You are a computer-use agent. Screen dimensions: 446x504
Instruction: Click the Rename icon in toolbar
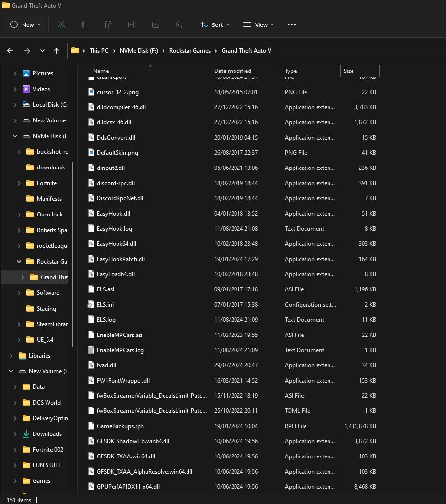pos(132,24)
